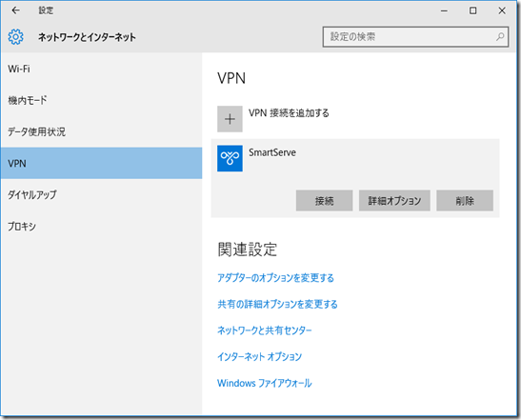The image size is (521, 420).
Task: Open the ダイヤルアップ section
Action: 101,194
